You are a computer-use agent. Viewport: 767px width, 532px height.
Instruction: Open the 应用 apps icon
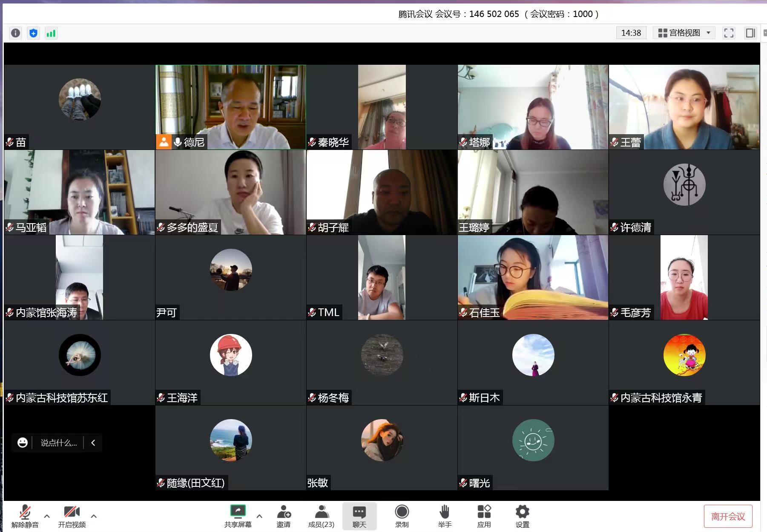(x=484, y=516)
